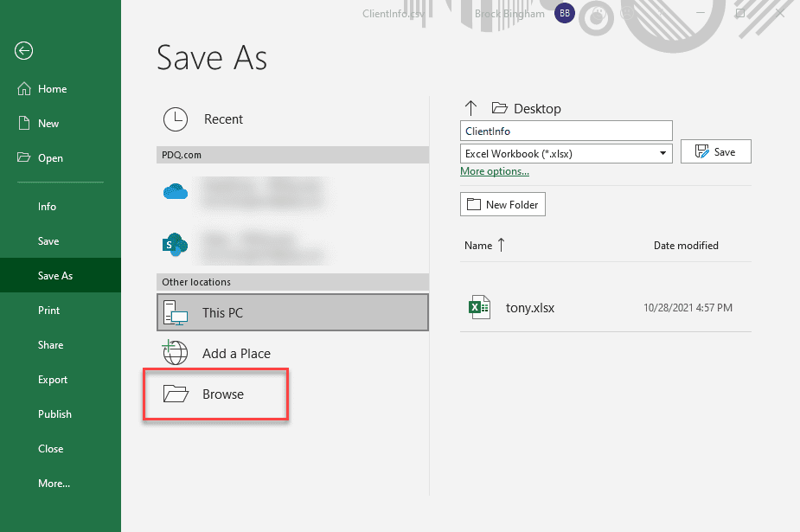The width and height of the screenshot is (800, 532).
Task: Click the Add a Place label
Action: tap(236, 354)
